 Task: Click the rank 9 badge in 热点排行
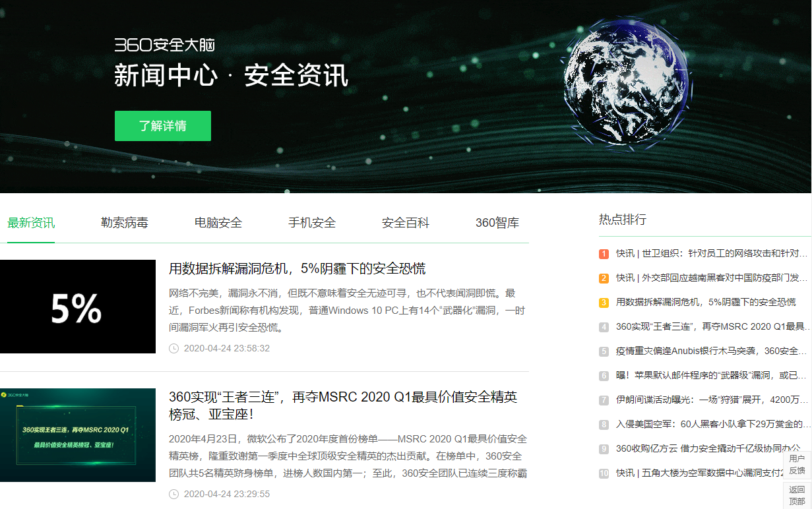coord(604,449)
